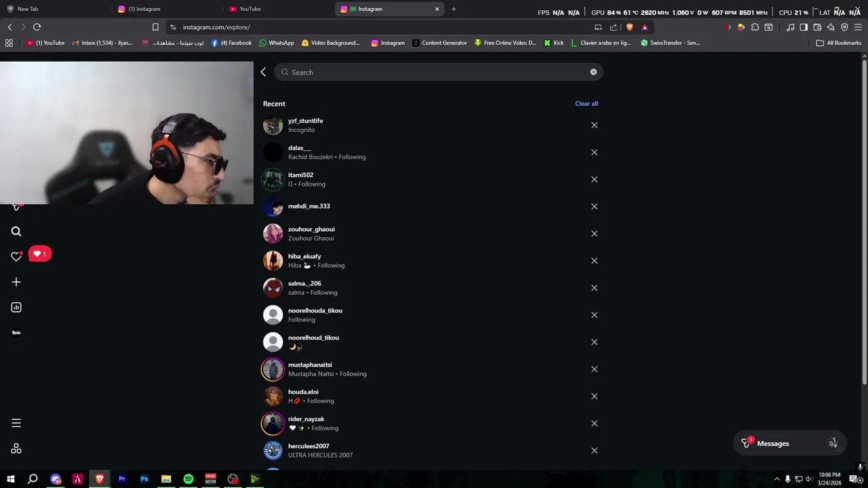Open Photoshop from the taskbar
The image size is (868, 488).
[x=144, y=479]
